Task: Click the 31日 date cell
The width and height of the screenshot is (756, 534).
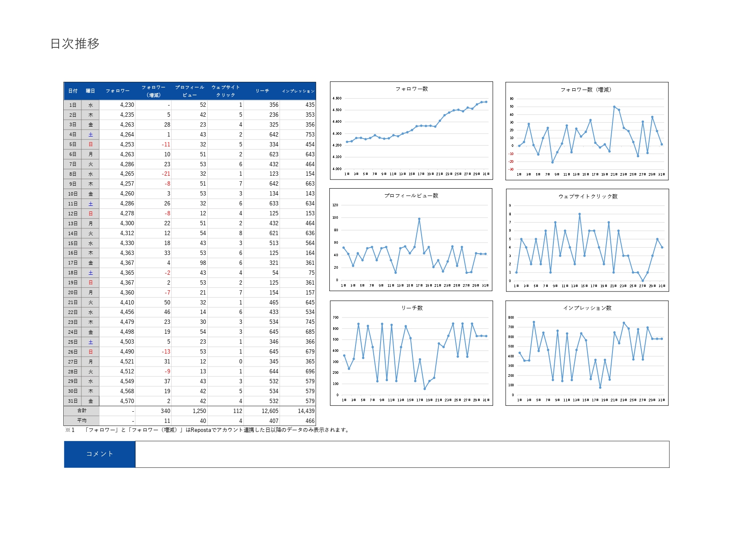Action: (x=73, y=401)
